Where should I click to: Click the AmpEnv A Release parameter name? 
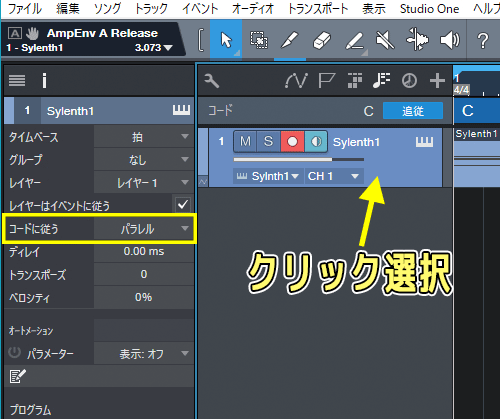[x=102, y=33]
